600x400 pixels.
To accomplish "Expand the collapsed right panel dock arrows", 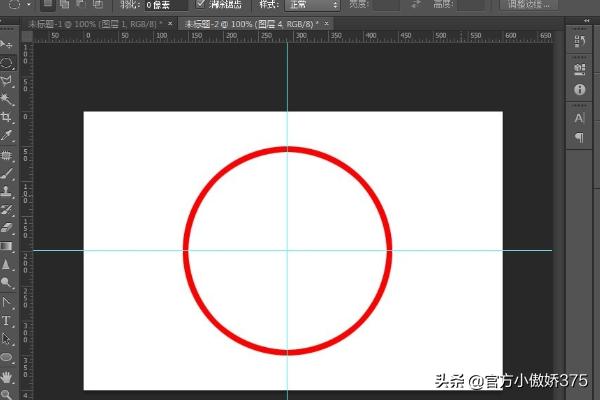I will (587, 21).
